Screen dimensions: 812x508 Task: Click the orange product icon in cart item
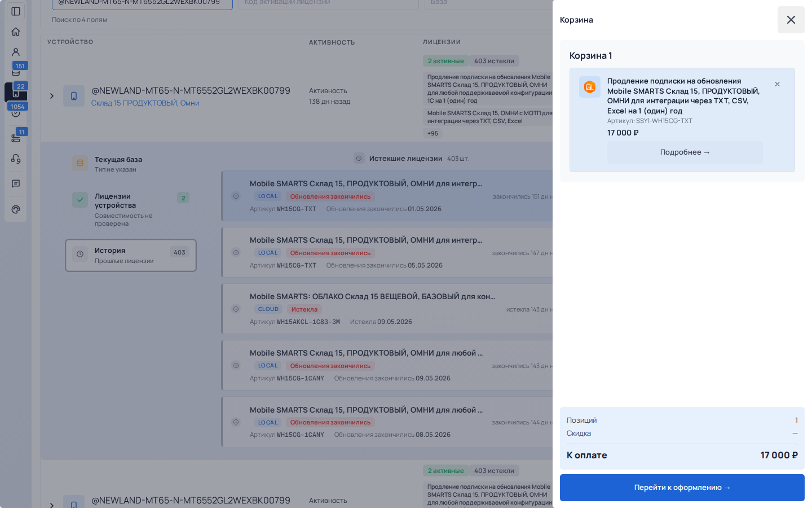[590, 87]
